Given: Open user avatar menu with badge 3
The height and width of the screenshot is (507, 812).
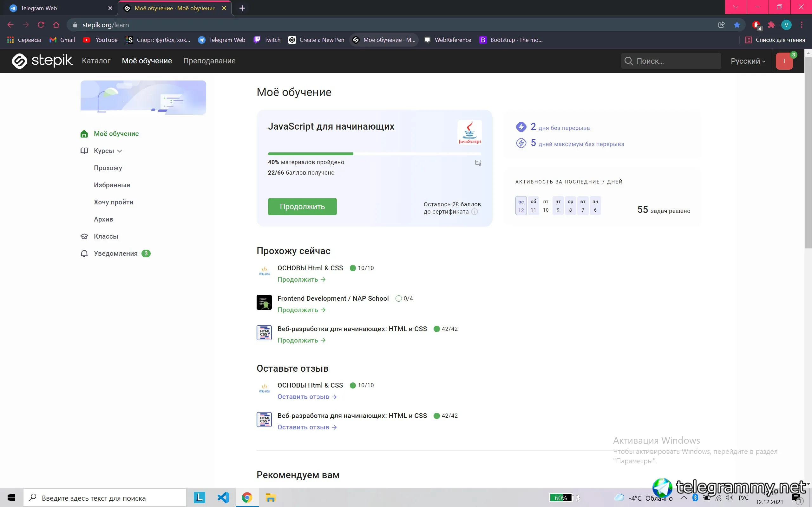Looking at the screenshot, I should (x=784, y=61).
